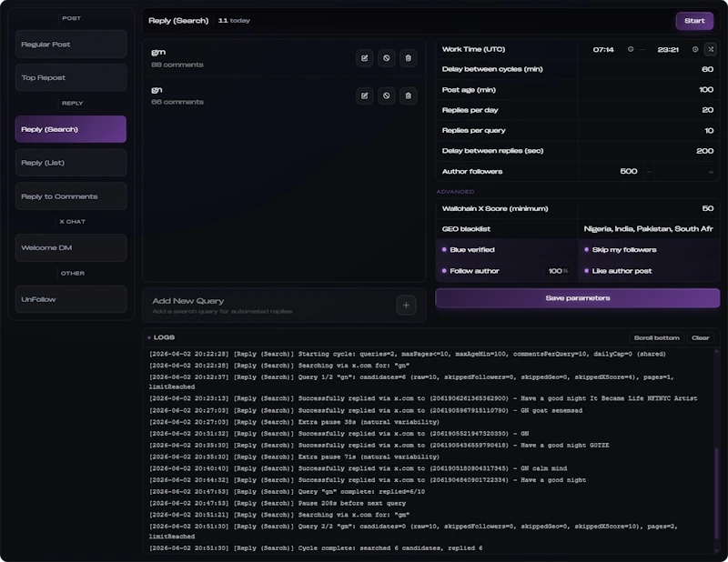This screenshot has height=562, width=728.
Task: Edit the 'gn' query
Action: 365,95
